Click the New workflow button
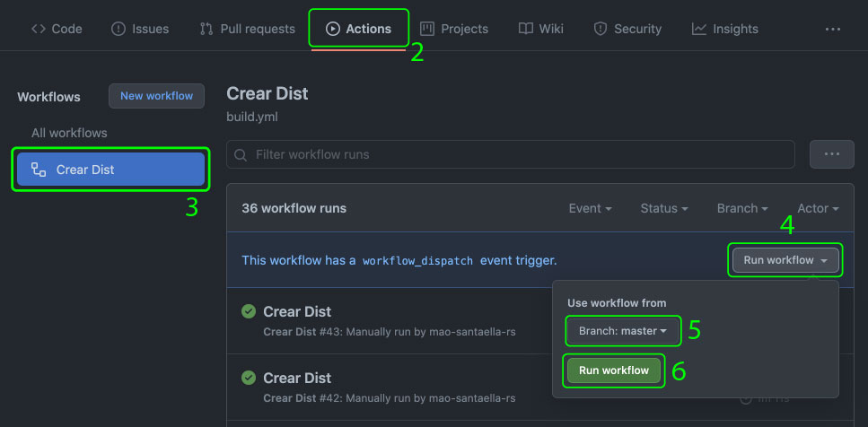Viewport: 868px width, 427px height. pos(157,96)
